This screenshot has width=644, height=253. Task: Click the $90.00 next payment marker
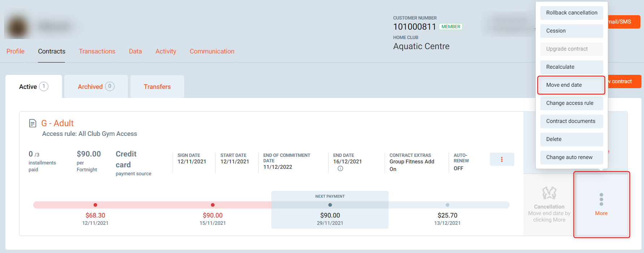point(330,205)
